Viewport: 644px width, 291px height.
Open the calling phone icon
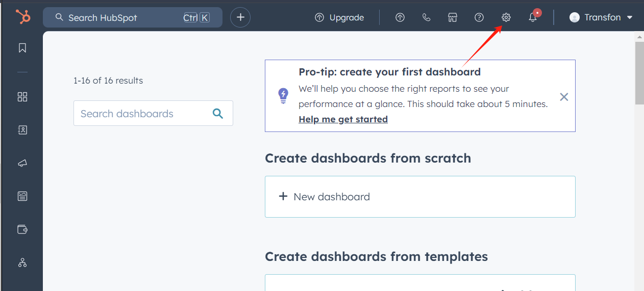tap(427, 17)
